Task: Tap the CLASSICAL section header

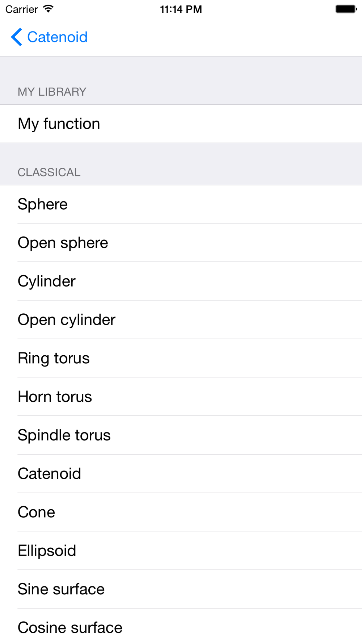Action: [49, 172]
